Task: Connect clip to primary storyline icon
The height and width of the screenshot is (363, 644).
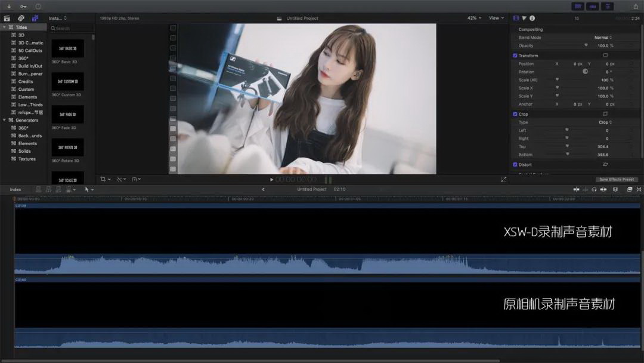Action: 38,189
